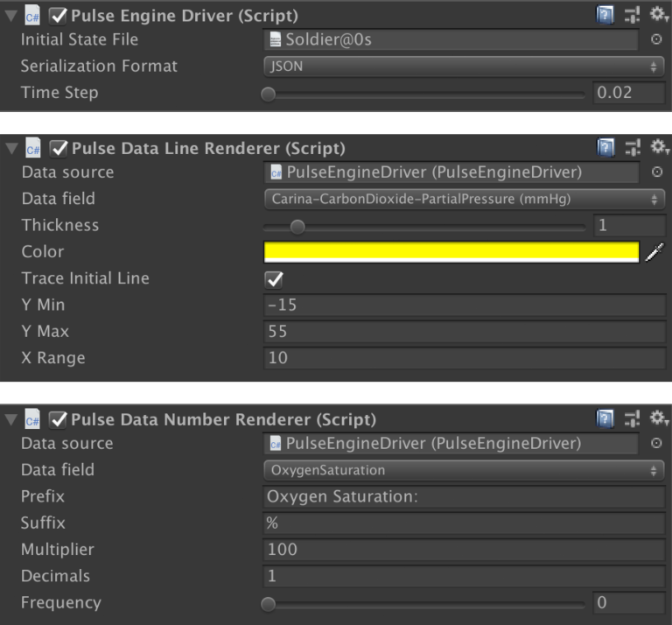672x625 pixels.
Task: Open gear menu for Pulse Data Line Renderer
Action: (659, 148)
